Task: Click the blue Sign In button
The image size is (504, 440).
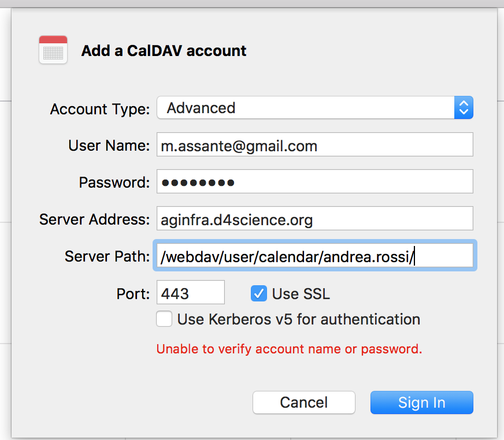Action: (422, 402)
